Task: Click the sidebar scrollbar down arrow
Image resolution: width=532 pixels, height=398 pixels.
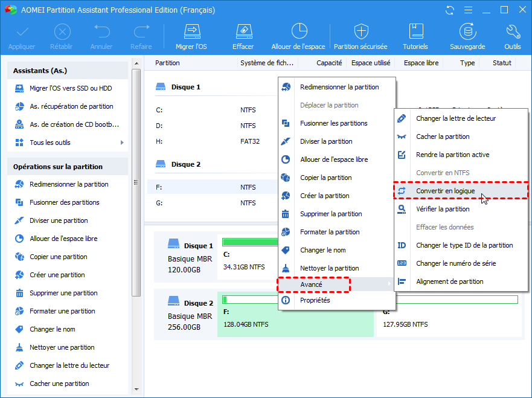Action: click(x=136, y=389)
